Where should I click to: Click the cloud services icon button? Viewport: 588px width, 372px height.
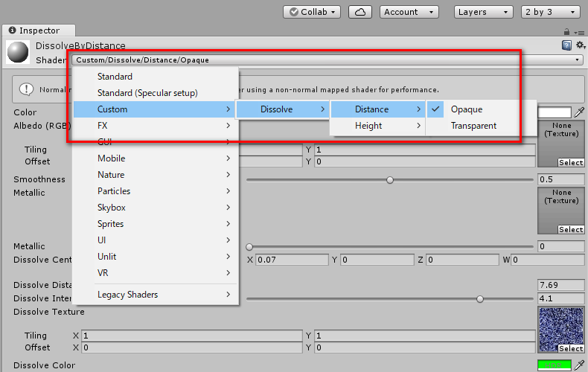coord(360,12)
